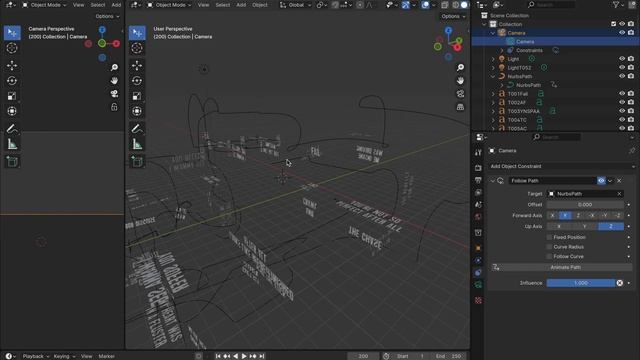Set Forward Axis to Y
640x360 pixels.
pyautogui.click(x=565, y=216)
